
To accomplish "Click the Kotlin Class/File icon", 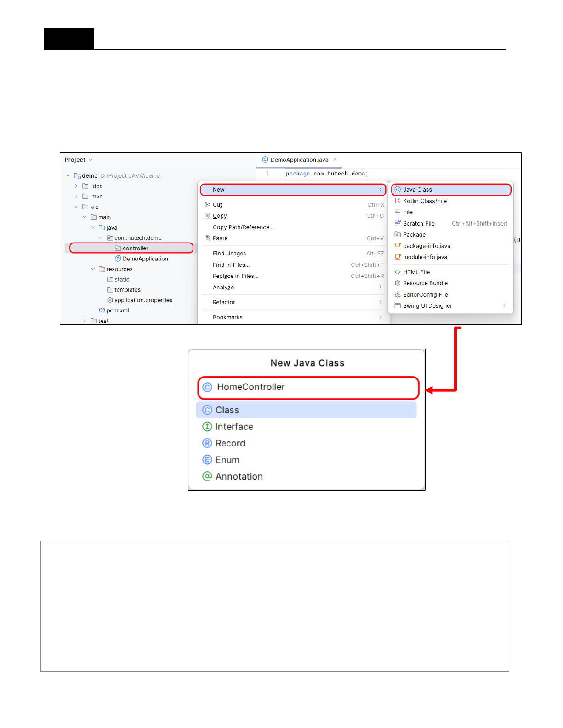I will (398, 201).
